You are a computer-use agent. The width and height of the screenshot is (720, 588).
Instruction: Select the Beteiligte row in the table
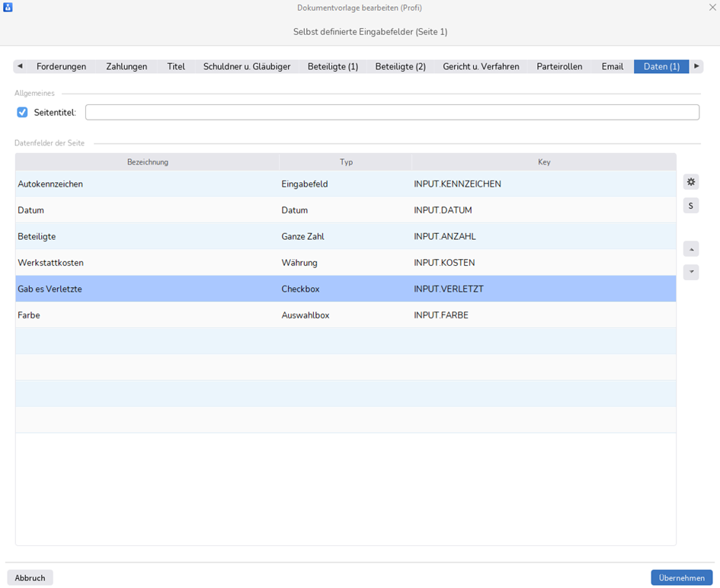click(346, 236)
